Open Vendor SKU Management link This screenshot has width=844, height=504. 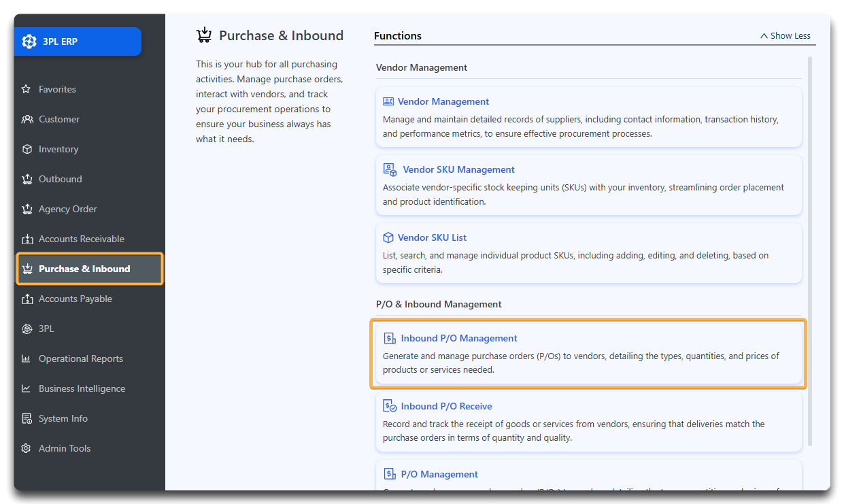[458, 169]
